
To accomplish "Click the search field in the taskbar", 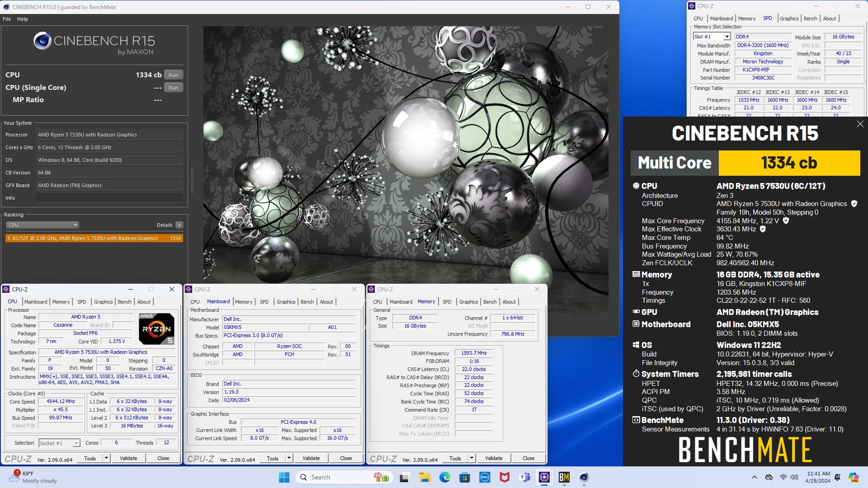I will point(344,477).
